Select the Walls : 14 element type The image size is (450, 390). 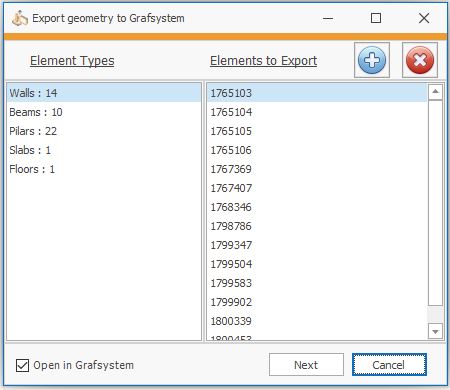104,93
